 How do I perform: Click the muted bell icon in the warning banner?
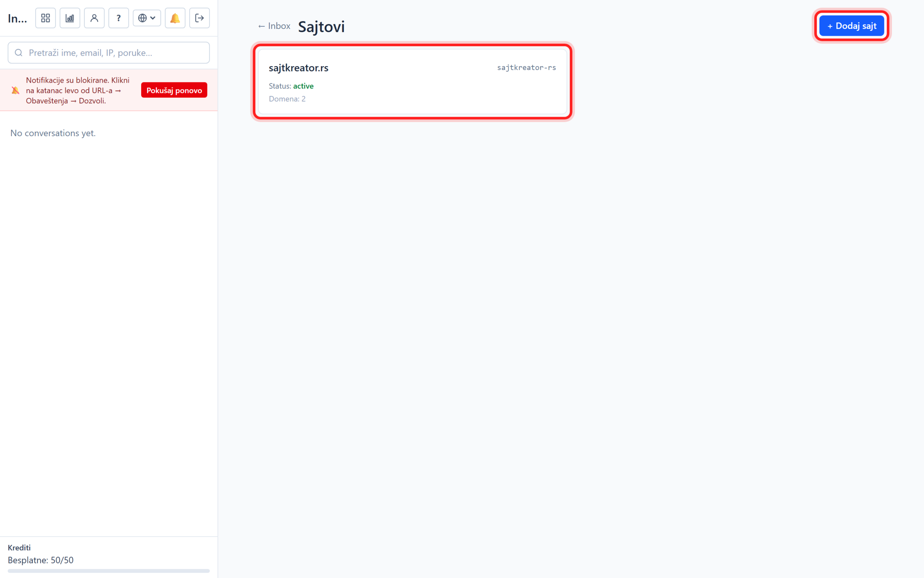coord(15,91)
